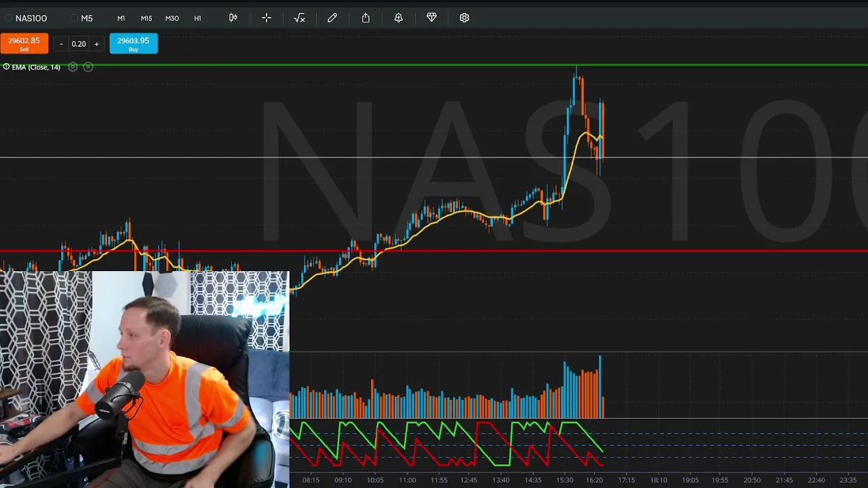Click the Sell button at 29602.85
Image resolution: width=868 pixels, height=488 pixels.
coord(24,43)
